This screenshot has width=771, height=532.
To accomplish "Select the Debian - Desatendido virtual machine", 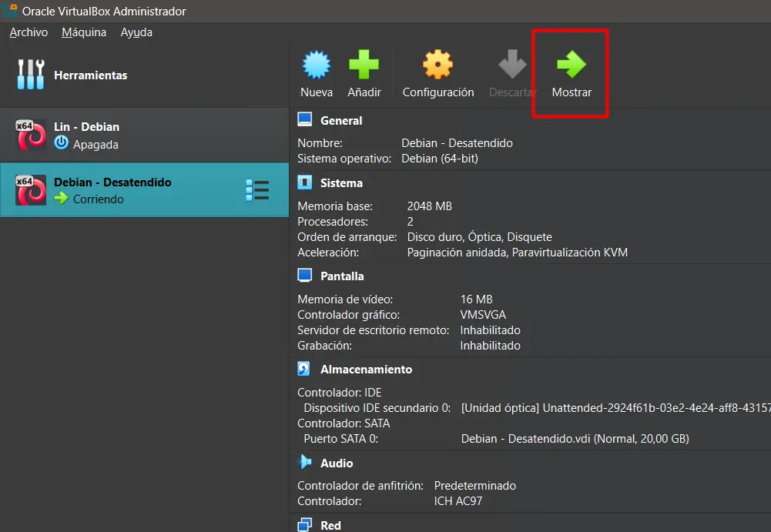I will (112, 182).
